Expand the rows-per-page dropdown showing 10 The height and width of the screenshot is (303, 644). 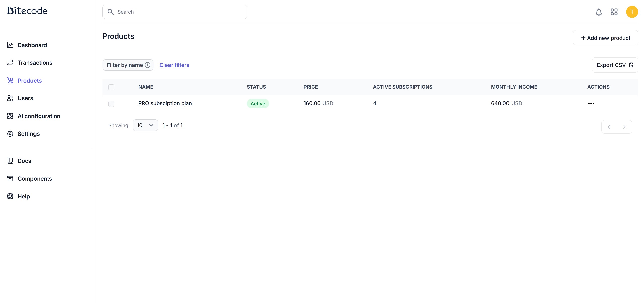(x=145, y=125)
